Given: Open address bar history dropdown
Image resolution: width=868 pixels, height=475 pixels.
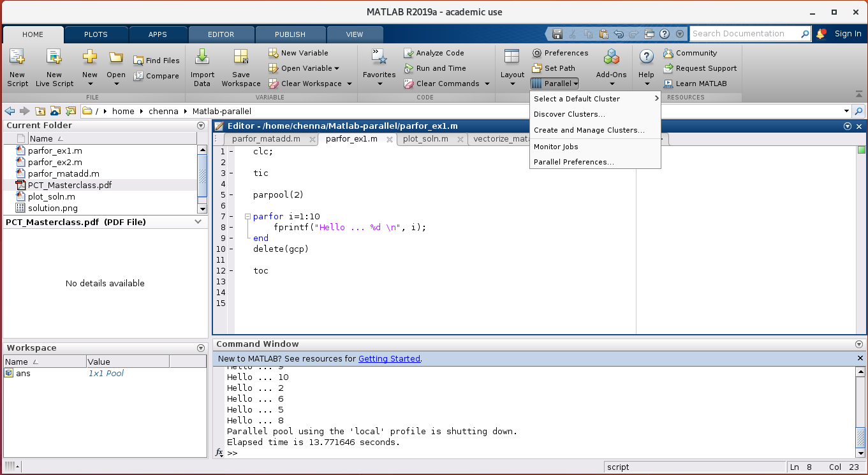Looking at the screenshot, I should [846, 111].
